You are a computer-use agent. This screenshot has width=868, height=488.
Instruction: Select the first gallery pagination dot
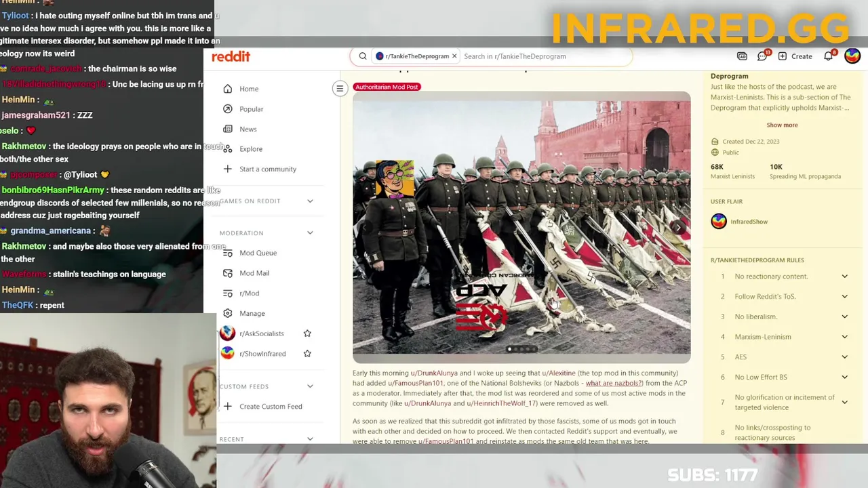click(x=509, y=350)
